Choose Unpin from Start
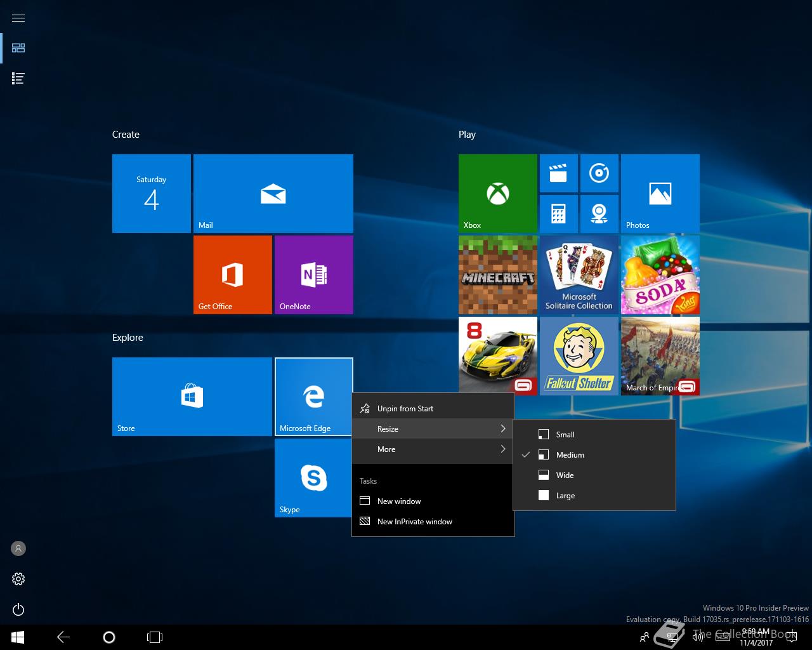 tap(433, 409)
